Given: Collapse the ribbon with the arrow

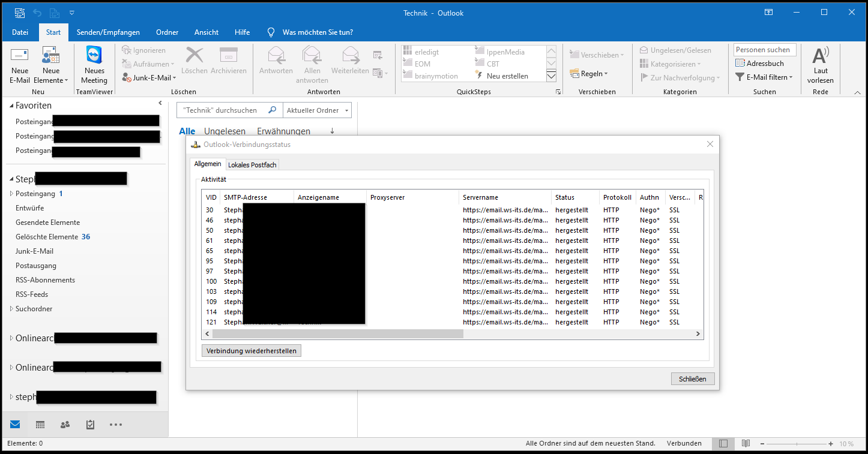Looking at the screenshot, I should point(857,92).
